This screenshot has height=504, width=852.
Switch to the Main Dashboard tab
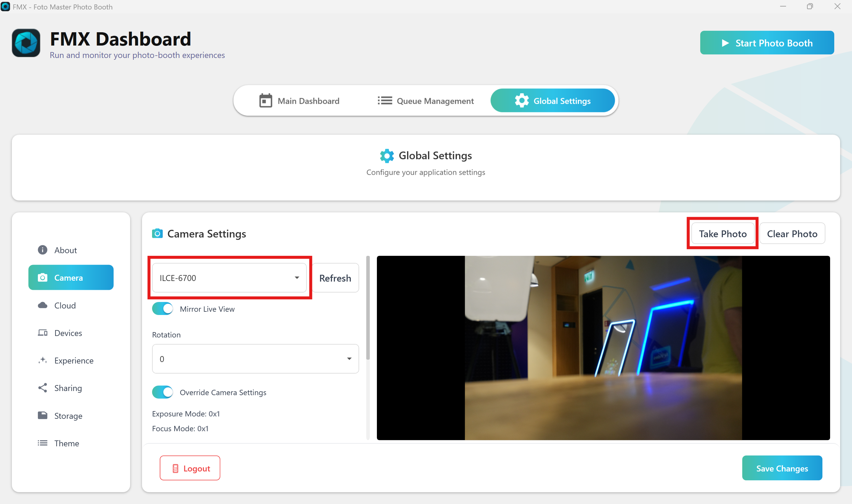click(x=299, y=101)
